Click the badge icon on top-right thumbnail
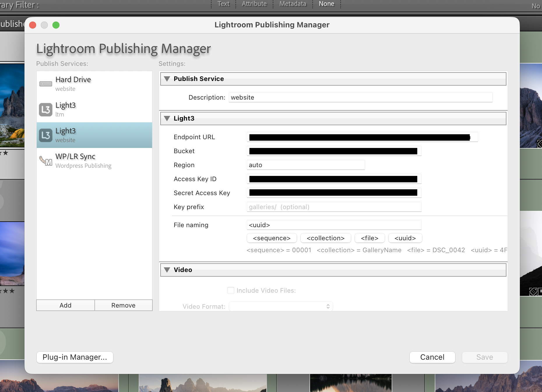The height and width of the screenshot is (392, 542). (x=539, y=143)
